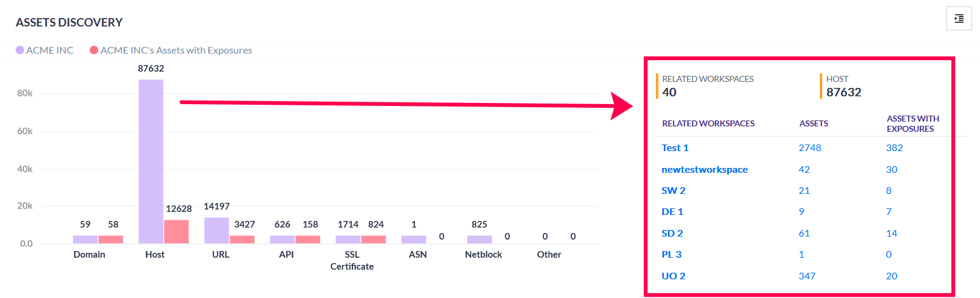Screen dimensions: 980x298
Task: Select the tall Host bar showing 87632
Action: point(151,161)
